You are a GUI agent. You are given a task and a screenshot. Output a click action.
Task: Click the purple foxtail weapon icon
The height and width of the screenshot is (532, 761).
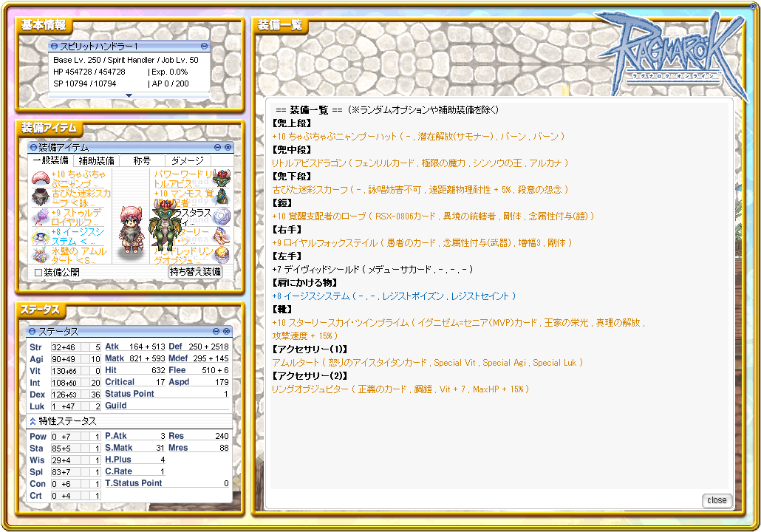[41, 217]
